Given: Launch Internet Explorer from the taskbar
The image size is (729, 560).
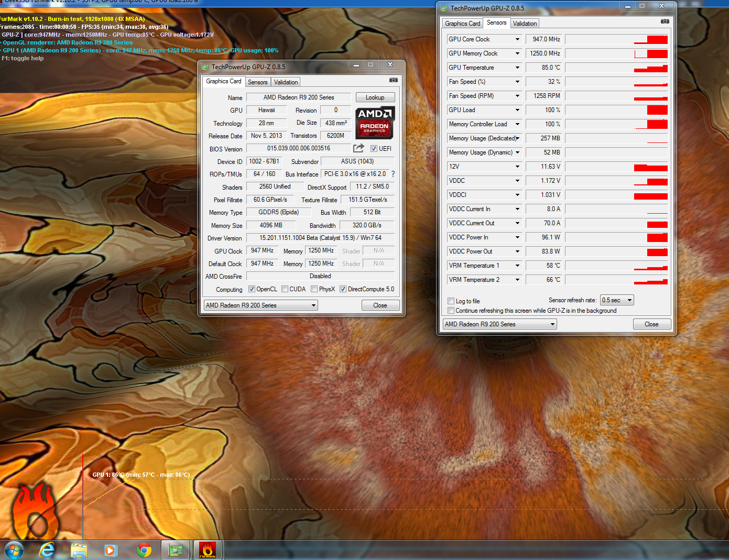Looking at the screenshot, I should pos(47,551).
